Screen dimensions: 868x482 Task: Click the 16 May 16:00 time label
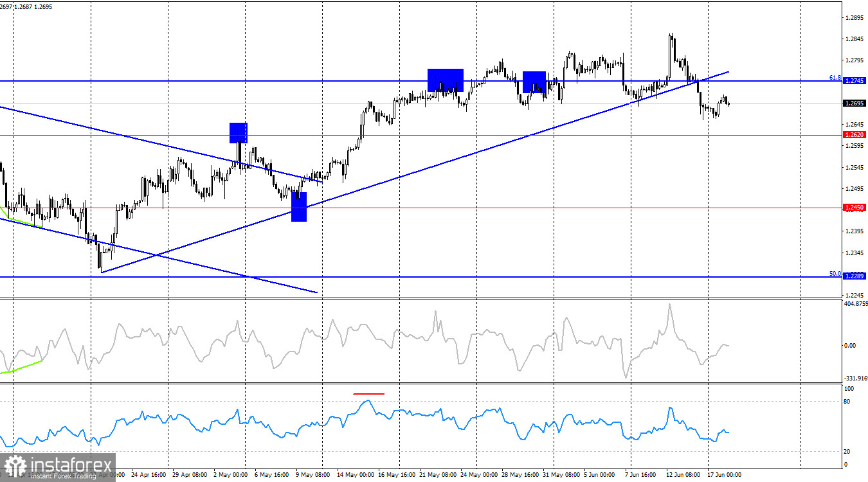click(396, 476)
